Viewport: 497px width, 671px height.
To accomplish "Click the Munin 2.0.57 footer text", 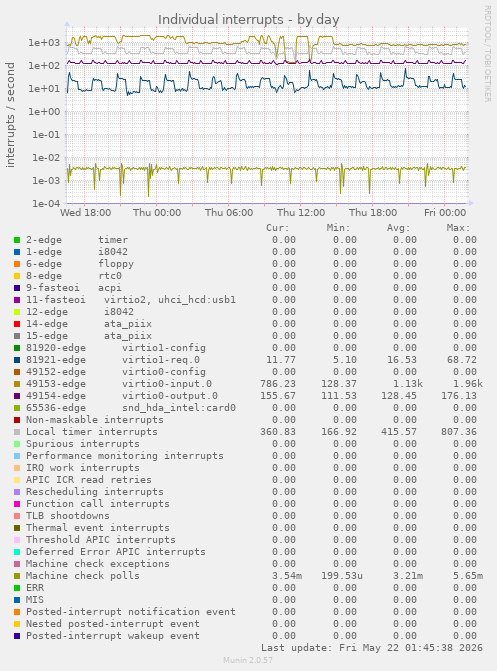I will point(248,660).
